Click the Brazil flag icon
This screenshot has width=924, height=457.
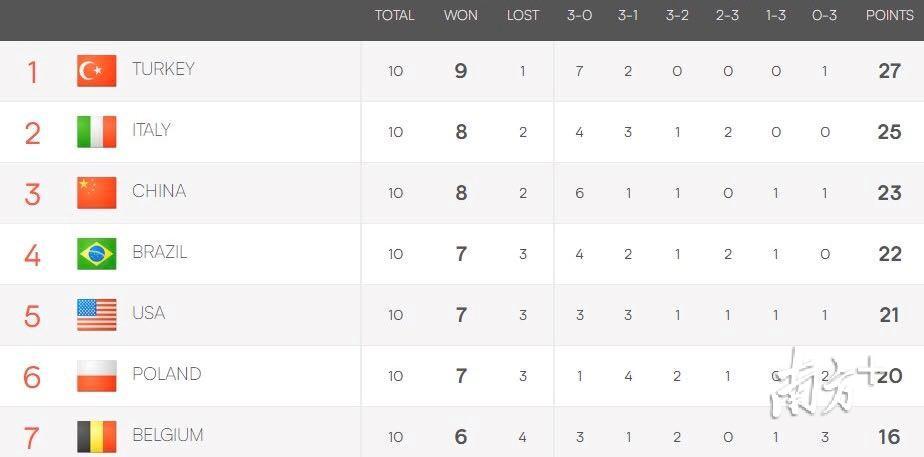[x=97, y=254]
